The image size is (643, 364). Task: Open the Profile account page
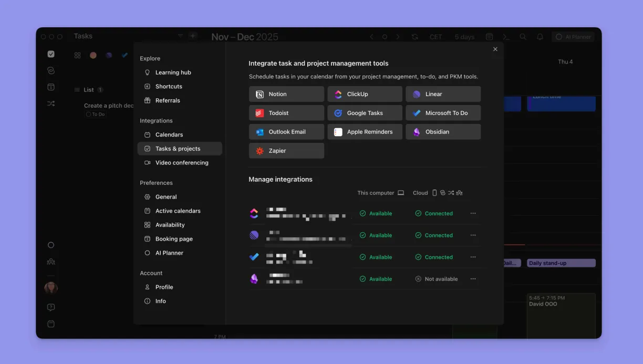(x=180, y=287)
